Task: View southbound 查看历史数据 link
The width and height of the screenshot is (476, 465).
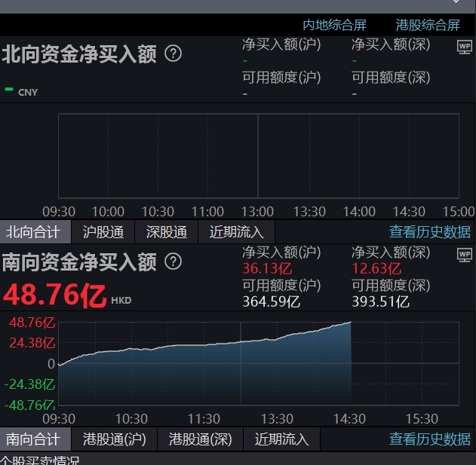Action: click(430, 439)
